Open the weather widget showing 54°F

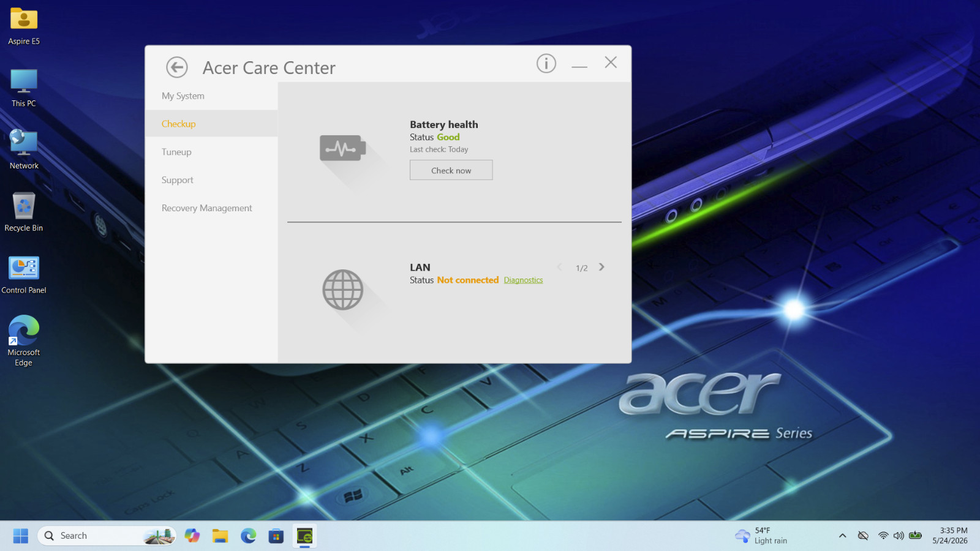[x=761, y=536]
